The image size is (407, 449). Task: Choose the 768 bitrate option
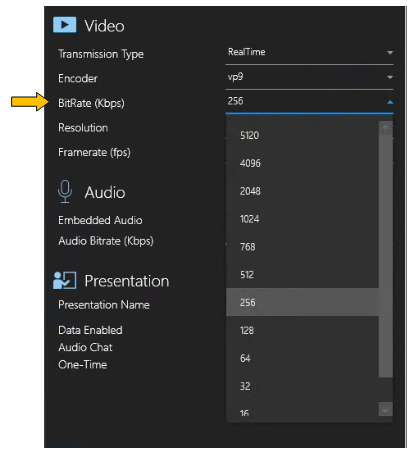(302, 247)
